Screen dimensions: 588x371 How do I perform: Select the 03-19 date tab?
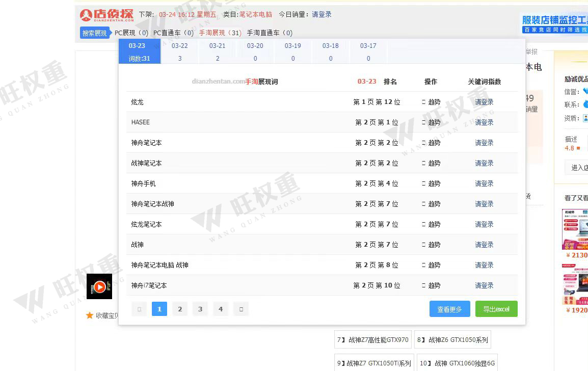[293, 51]
